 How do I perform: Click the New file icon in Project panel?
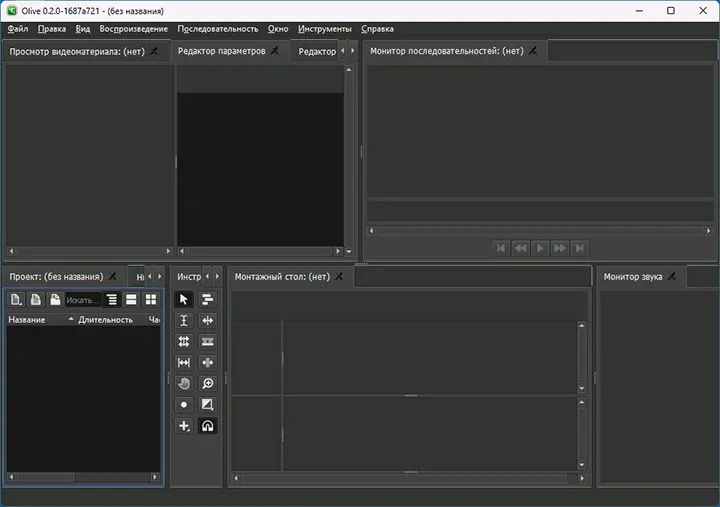(x=16, y=299)
